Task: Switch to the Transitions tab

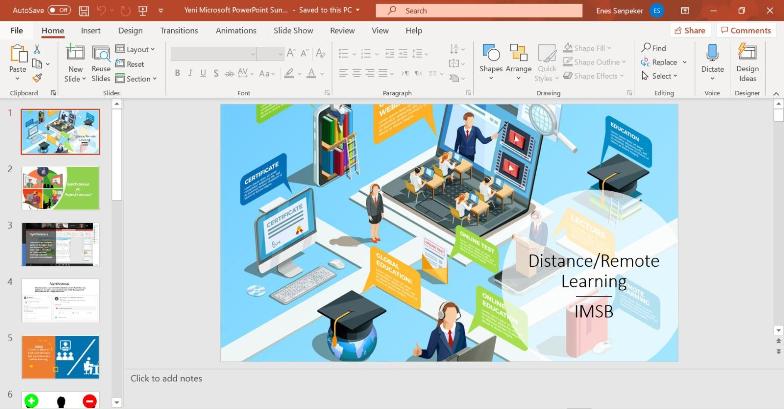Action: pos(179,31)
